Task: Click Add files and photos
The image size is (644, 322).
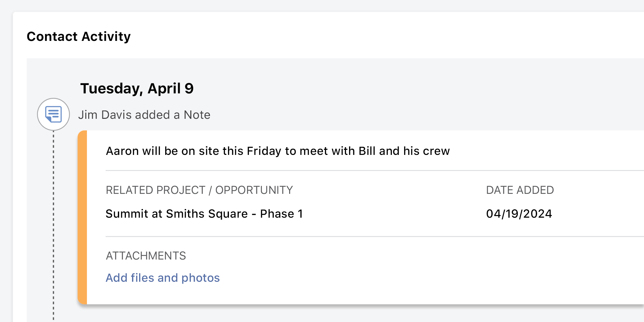Action: point(163,278)
